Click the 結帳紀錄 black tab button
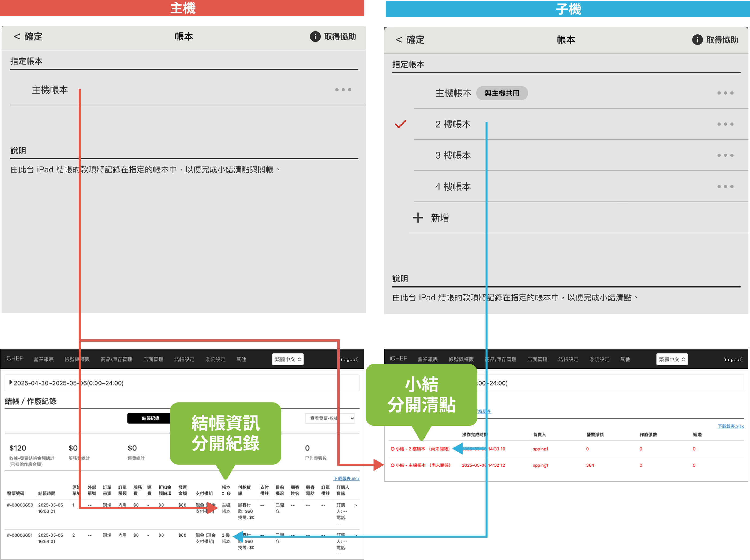This screenshot has height=560, width=750. 151,418
